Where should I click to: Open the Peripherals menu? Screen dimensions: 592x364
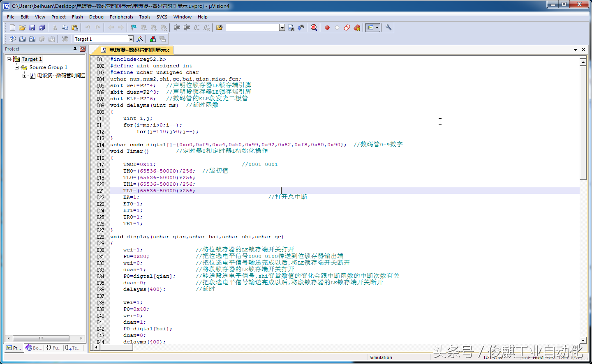(121, 17)
